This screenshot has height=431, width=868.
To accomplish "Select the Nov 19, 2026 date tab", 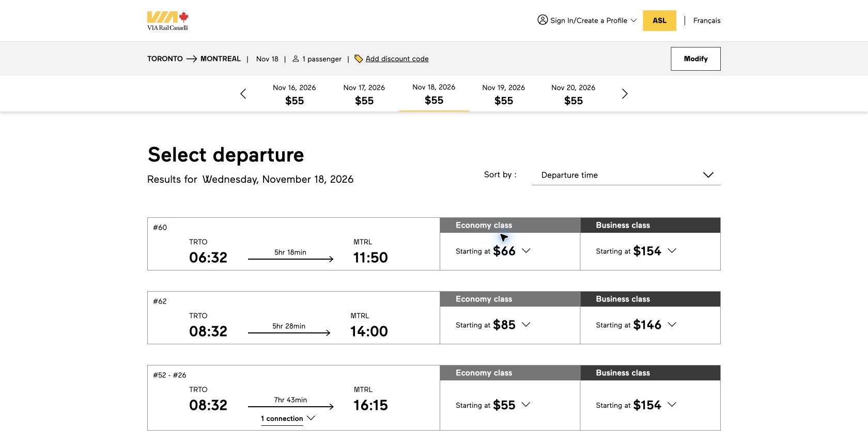I will pos(504,94).
